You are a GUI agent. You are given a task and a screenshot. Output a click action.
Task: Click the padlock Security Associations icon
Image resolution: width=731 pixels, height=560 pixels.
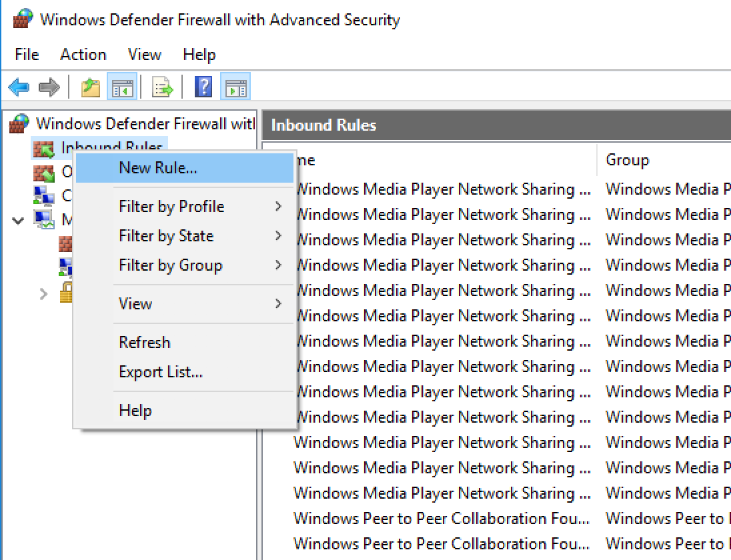pos(66,293)
